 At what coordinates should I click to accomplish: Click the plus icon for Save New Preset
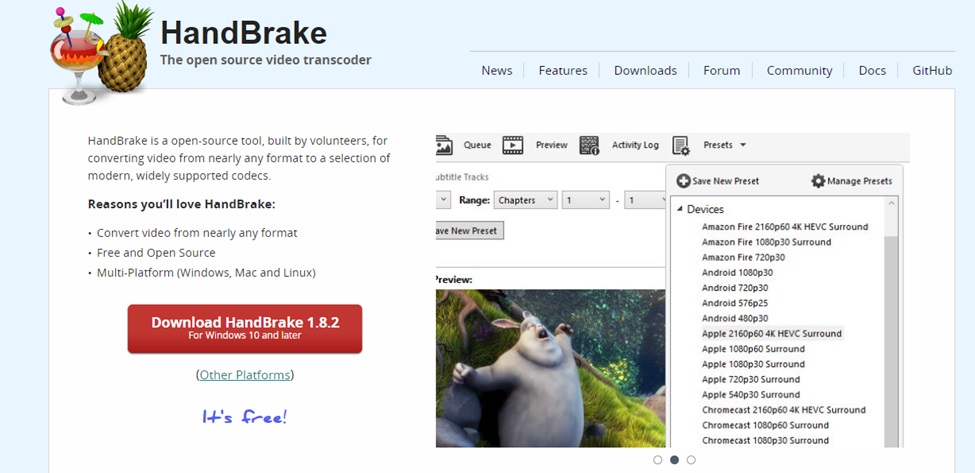pyautogui.click(x=683, y=181)
